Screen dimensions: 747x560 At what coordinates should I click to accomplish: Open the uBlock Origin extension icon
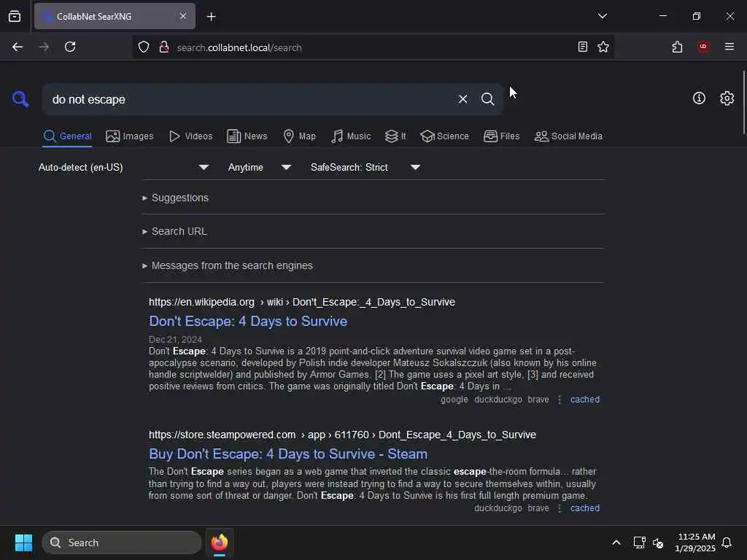click(703, 47)
